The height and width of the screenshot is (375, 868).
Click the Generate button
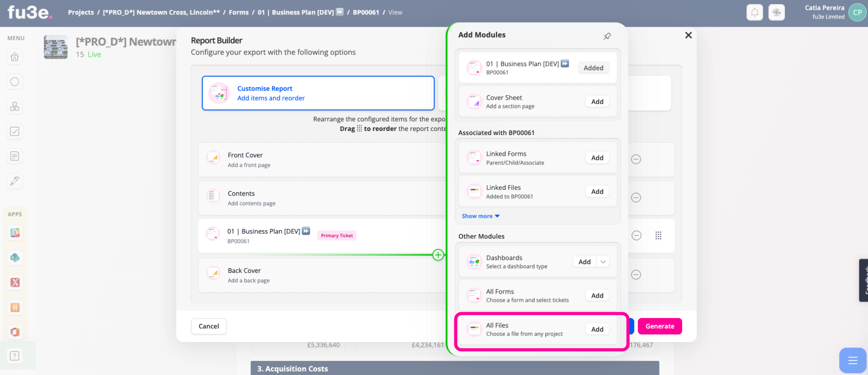(660, 326)
